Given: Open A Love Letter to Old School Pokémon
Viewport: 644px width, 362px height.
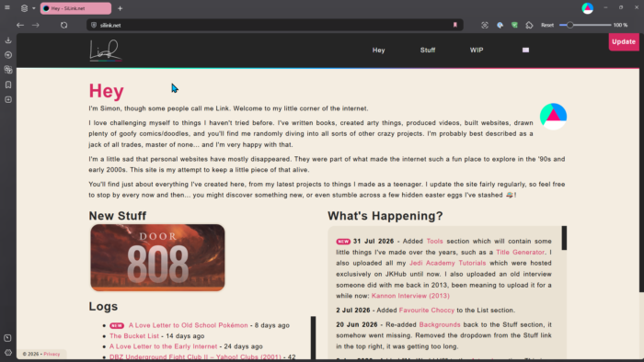Looking at the screenshot, I should coord(188,325).
